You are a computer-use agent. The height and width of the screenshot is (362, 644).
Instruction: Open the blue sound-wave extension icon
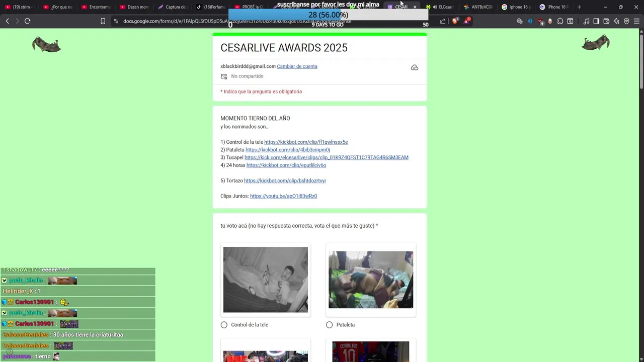point(530,21)
